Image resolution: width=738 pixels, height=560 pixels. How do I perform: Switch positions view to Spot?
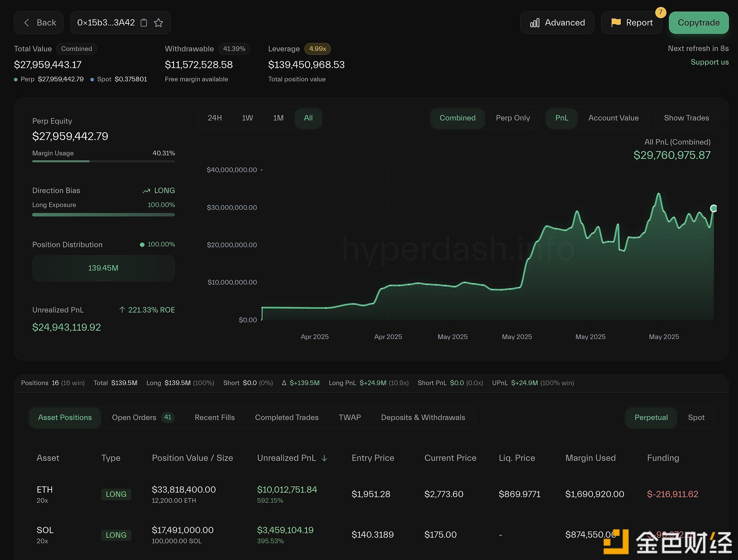[696, 418]
